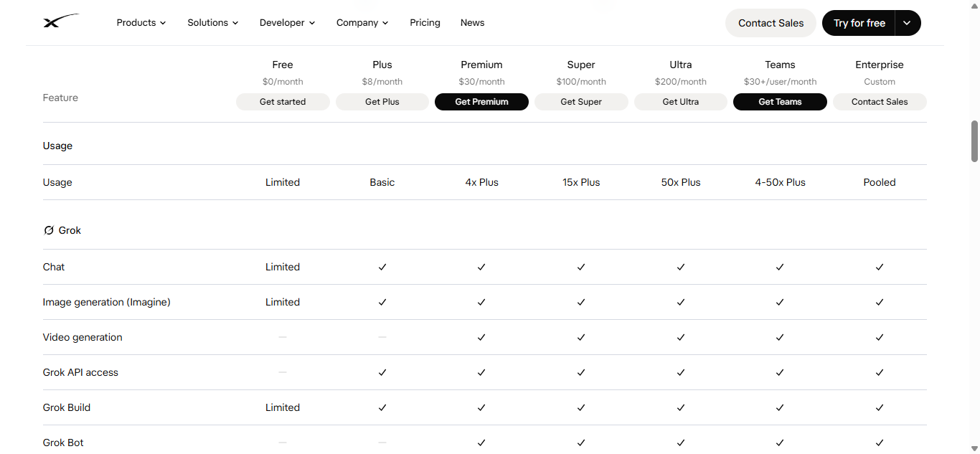Screen dimensions: 980x454
Task: Click Contact Sales under the Enterprise plan
Action: click(880, 102)
